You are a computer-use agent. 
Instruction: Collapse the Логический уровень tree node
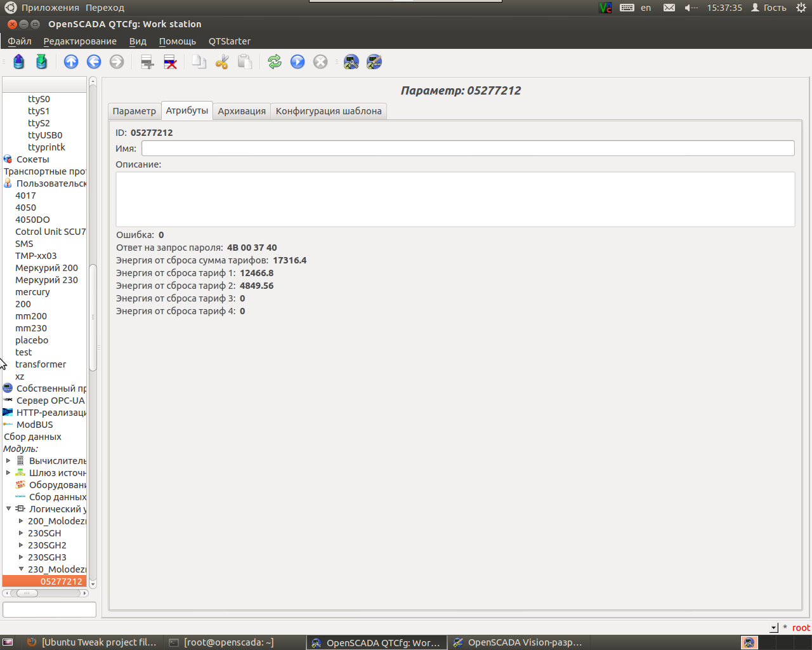pyautogui.click(x=8, y=509)
